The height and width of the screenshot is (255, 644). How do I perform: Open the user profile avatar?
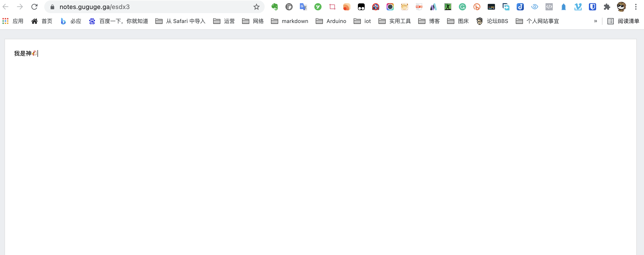(x=621, y=7)
